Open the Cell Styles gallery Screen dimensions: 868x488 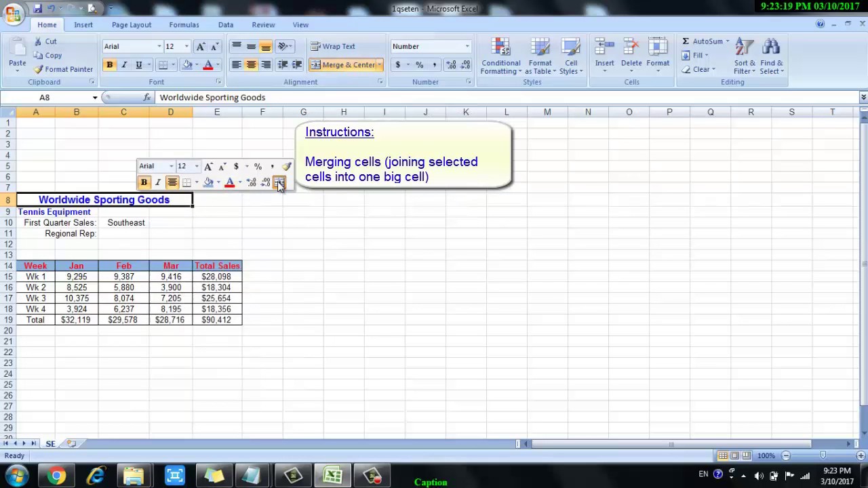[571, 56]
